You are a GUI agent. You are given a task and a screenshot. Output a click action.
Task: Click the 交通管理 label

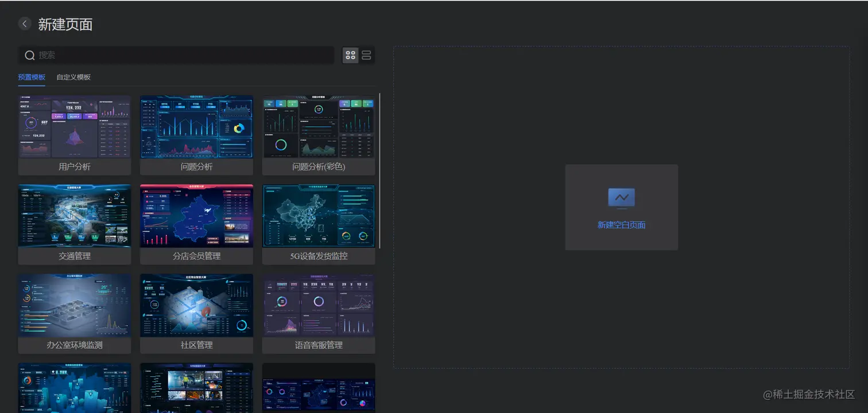[x=75, y=256]
